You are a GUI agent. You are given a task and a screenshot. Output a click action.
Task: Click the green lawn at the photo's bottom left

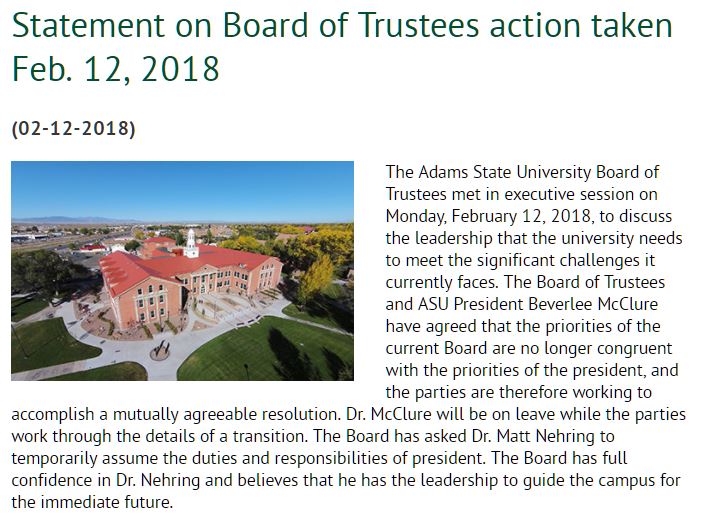click(40, 345)
